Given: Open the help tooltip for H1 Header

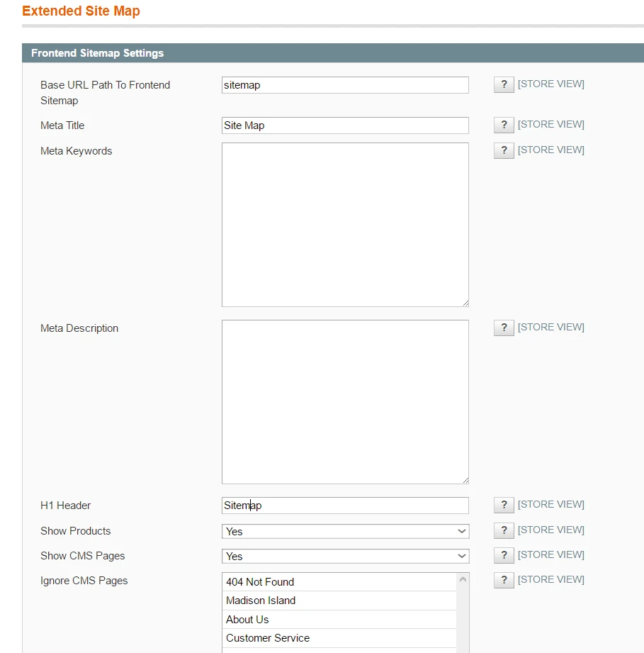Looking at the screenshot, I should pos(504,504).
